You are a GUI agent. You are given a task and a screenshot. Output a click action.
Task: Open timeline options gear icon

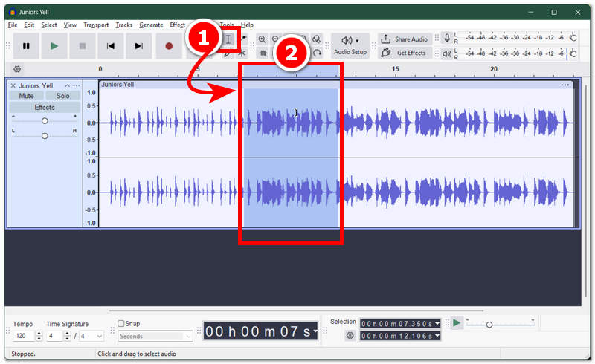tap(17, 69)
